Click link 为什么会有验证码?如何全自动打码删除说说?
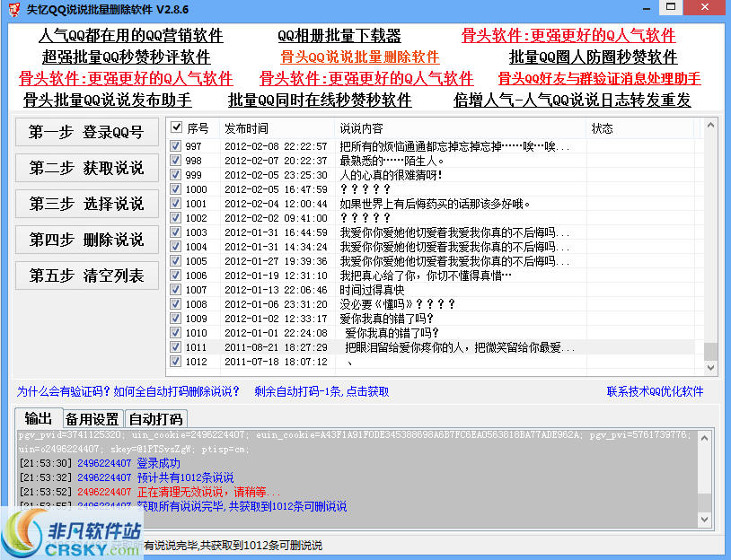 click(x=128, y=391)
